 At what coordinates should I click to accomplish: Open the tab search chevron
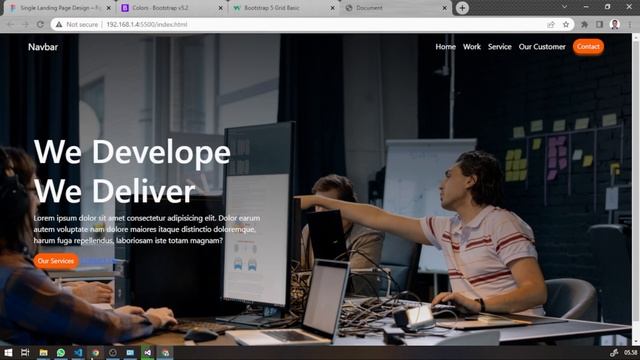pyautogui.click(x=564, y=7)
